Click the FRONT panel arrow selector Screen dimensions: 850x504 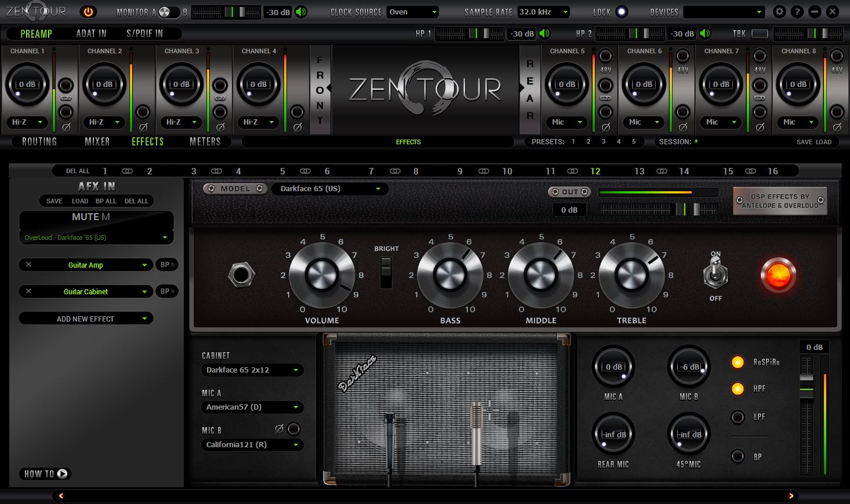click(329, 89)
